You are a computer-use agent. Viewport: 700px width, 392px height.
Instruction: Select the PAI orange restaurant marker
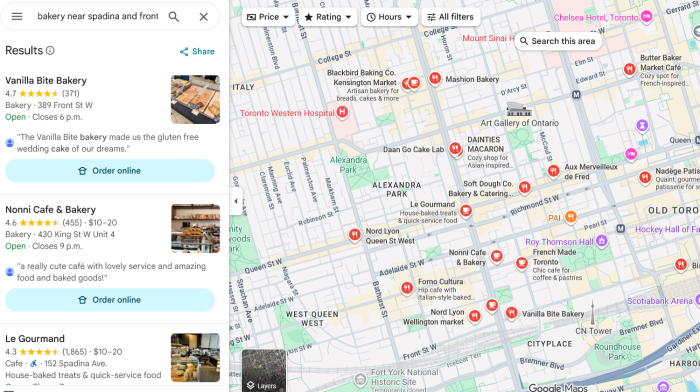coord(571,217)
